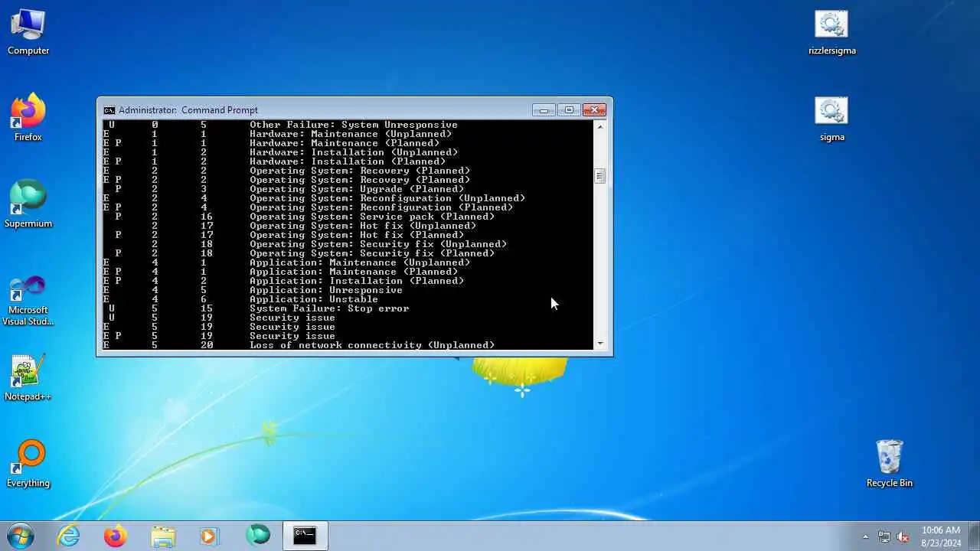This screenshot has width=980, height=551.
Task: Click the Show desktop strip
Action: 974,536
